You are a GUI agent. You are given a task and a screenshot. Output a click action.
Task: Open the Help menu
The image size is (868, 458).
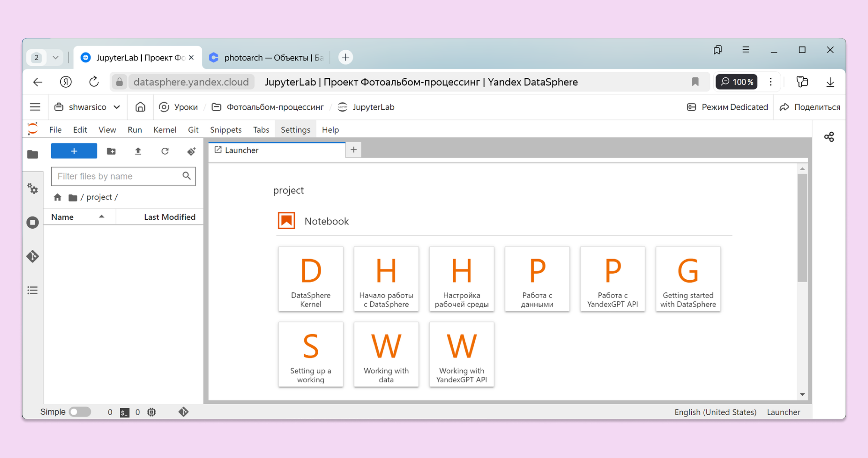[x=330, y=130]
